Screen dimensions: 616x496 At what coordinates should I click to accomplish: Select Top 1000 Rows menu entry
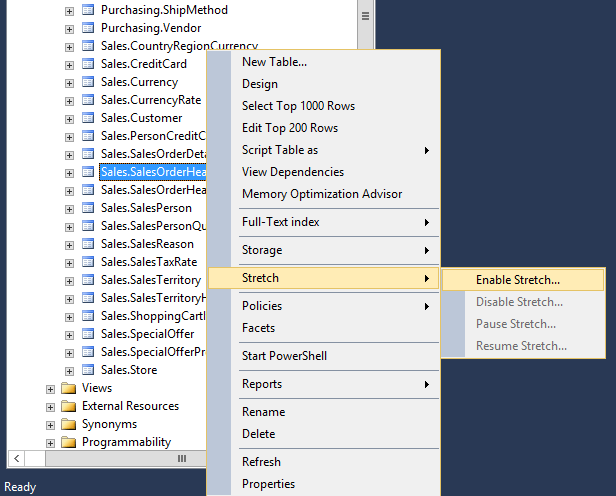(298, 106)
